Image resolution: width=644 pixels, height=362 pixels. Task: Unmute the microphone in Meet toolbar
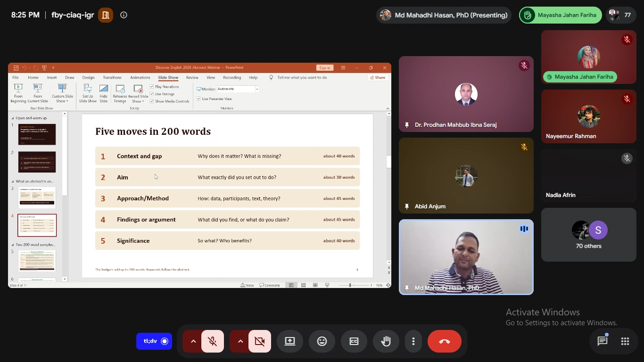coord(213,341)
